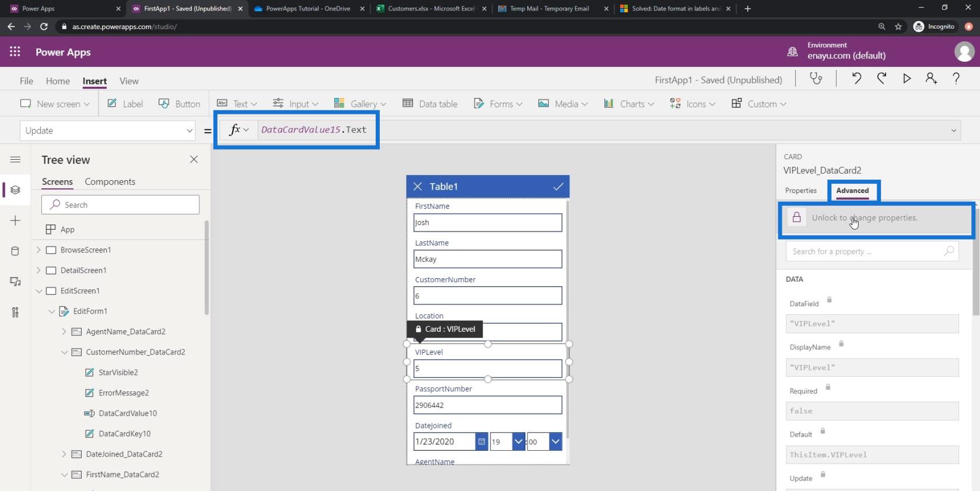This screenshot has width=980, height=491.
Task: Collapse EditForm1 in tree
Action: click(51, 311)
